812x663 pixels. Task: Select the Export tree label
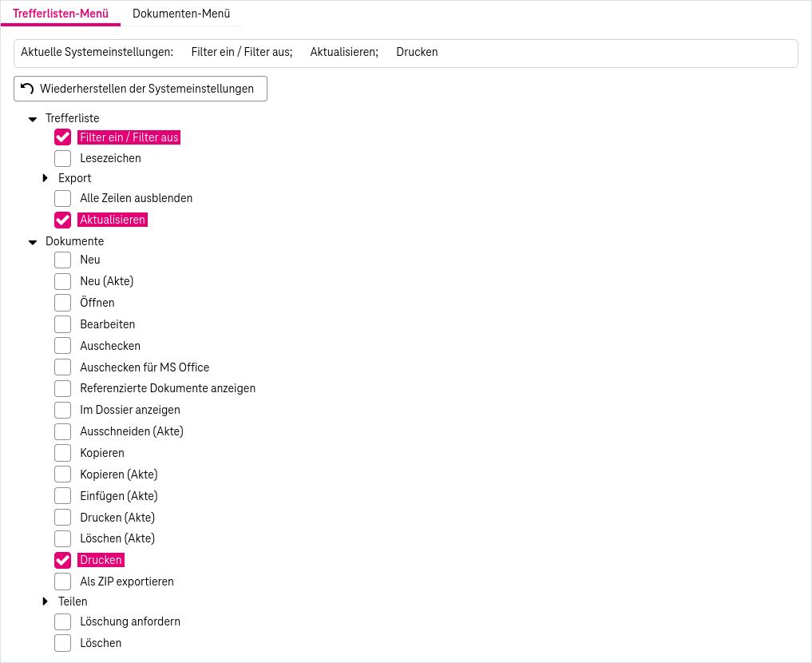tap(74, 178)
